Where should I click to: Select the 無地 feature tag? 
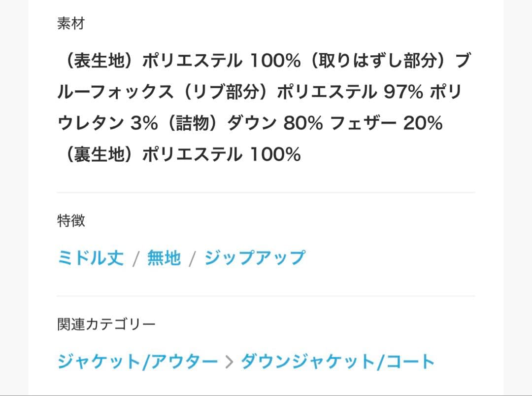[164, 258]
